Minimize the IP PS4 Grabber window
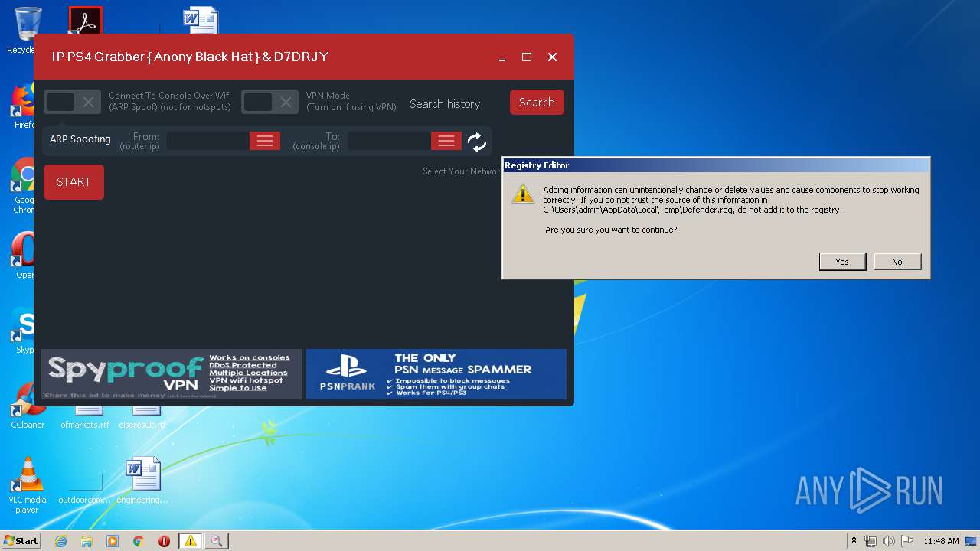Image resolution: width=980 pixels, height=551 pixels. 502,57
